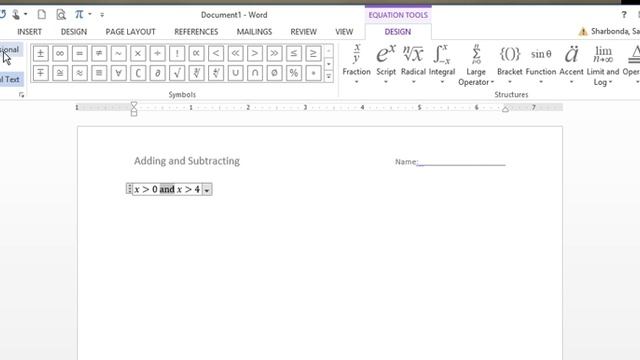Click the Equation pi quick-access icon
This screenshot has height=360, width=640.
[x=79, y=15]
